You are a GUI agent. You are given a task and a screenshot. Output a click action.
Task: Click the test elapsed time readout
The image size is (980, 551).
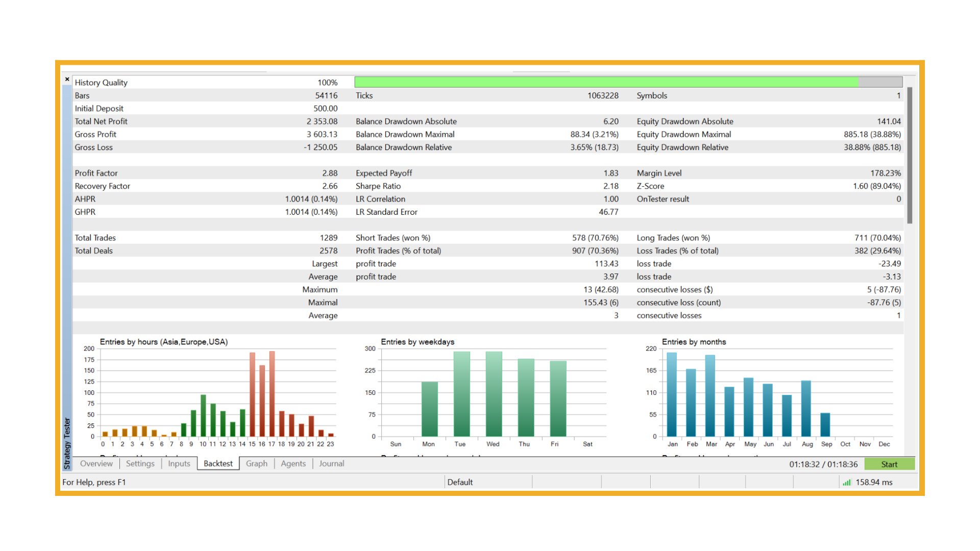(x=823, y=464)
